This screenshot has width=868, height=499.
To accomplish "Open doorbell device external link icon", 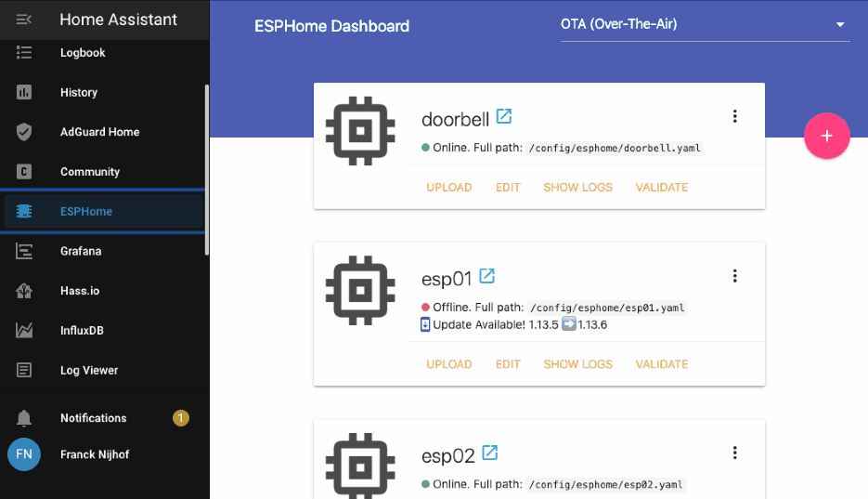I will click(504, 116).
